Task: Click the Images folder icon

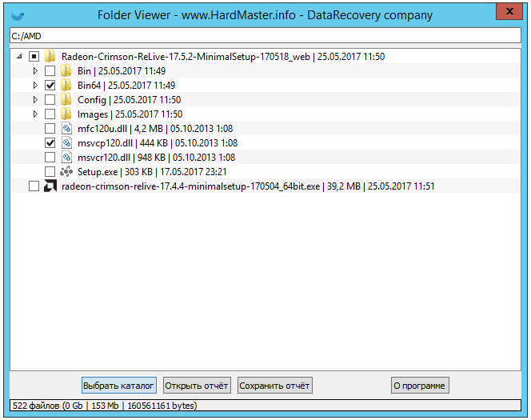Action: [x=66, y=114]
